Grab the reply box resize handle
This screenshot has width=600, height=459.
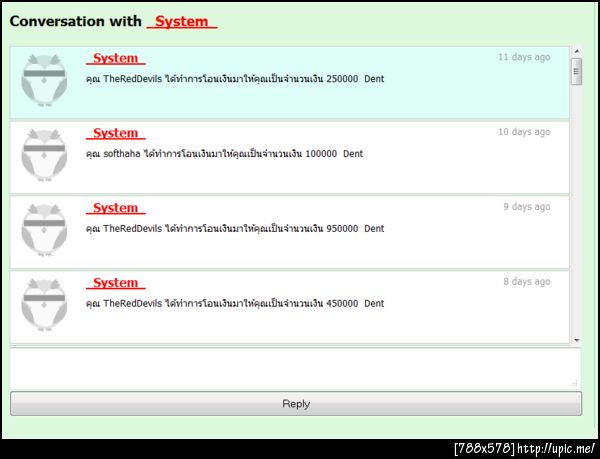pos(574,384)
